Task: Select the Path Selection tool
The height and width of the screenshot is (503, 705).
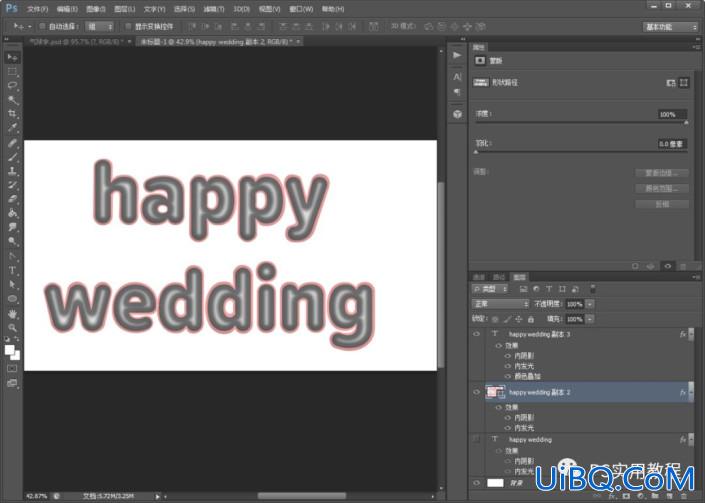Action: click(12, 285)
